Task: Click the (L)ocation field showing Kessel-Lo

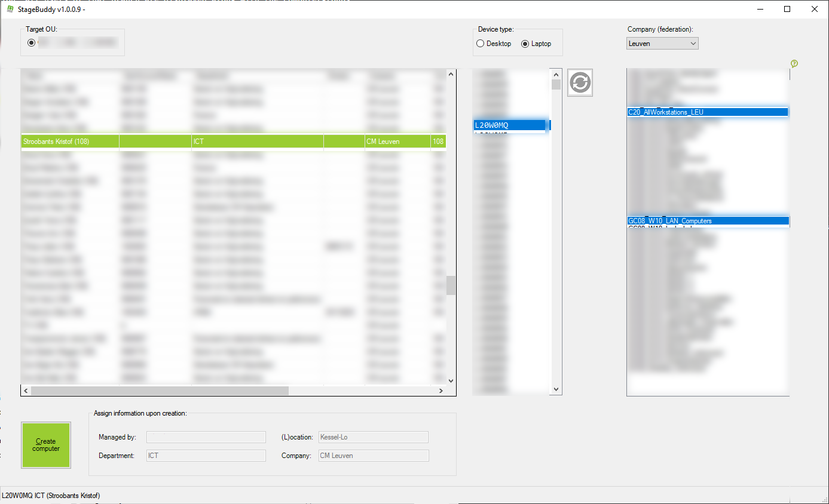Action: (x=374, y=437)
